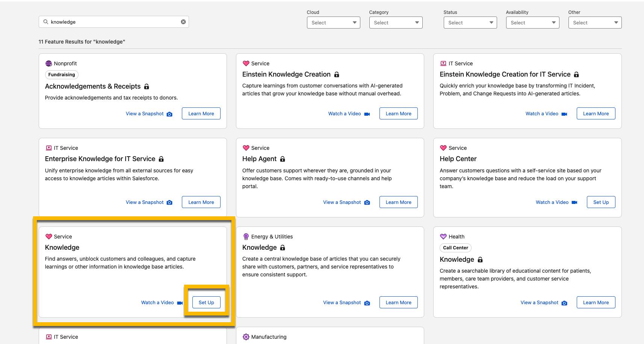Click video icon on Einstein Knowledge Creation for IT Service card
This screenshot has width=644, height=344.
click(564, 114)
